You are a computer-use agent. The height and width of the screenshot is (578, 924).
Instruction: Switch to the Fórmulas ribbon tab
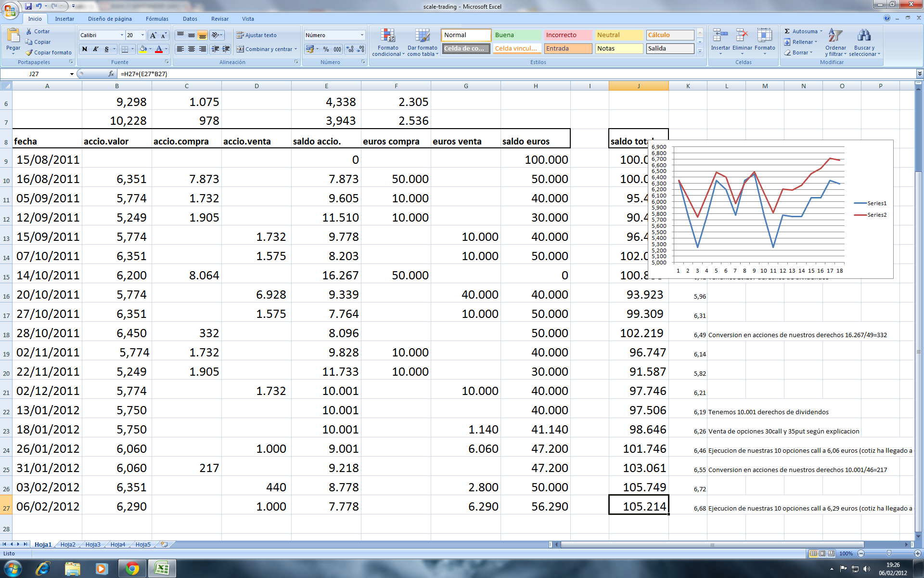click(157, 19)
